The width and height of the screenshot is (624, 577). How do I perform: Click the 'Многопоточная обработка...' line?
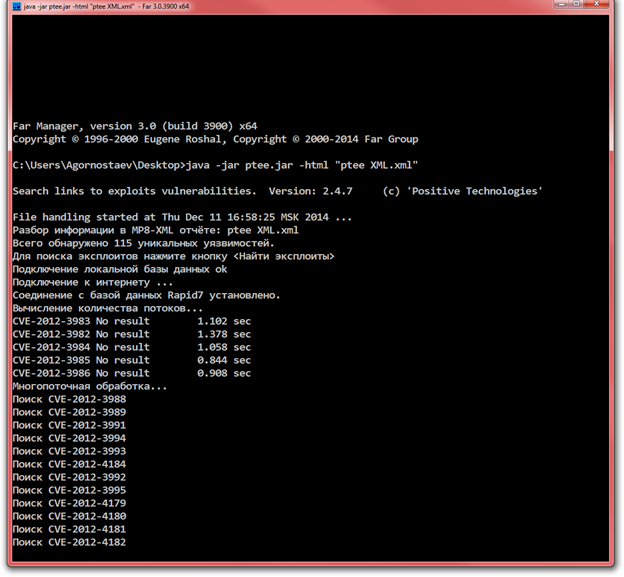[90, 386]
